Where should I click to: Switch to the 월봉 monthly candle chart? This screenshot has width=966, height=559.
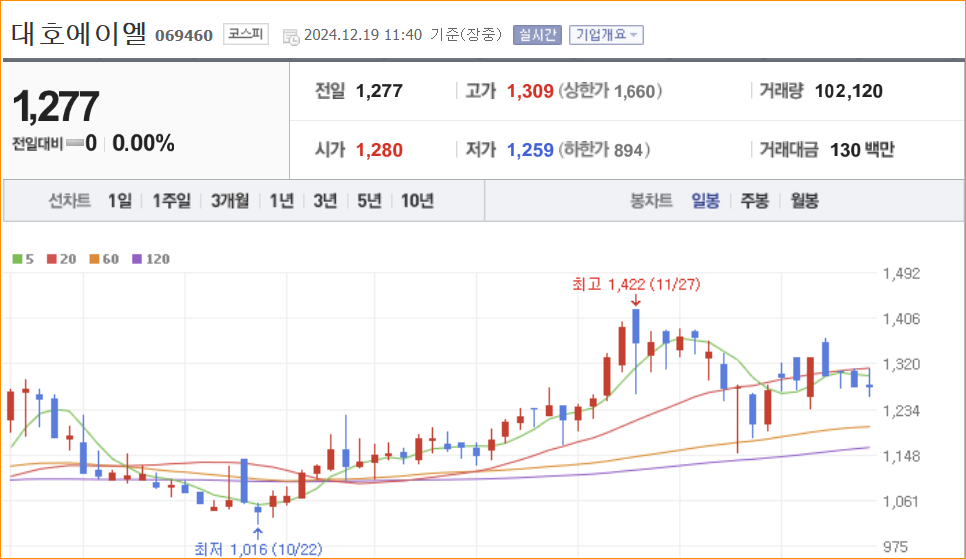point(805,201)
